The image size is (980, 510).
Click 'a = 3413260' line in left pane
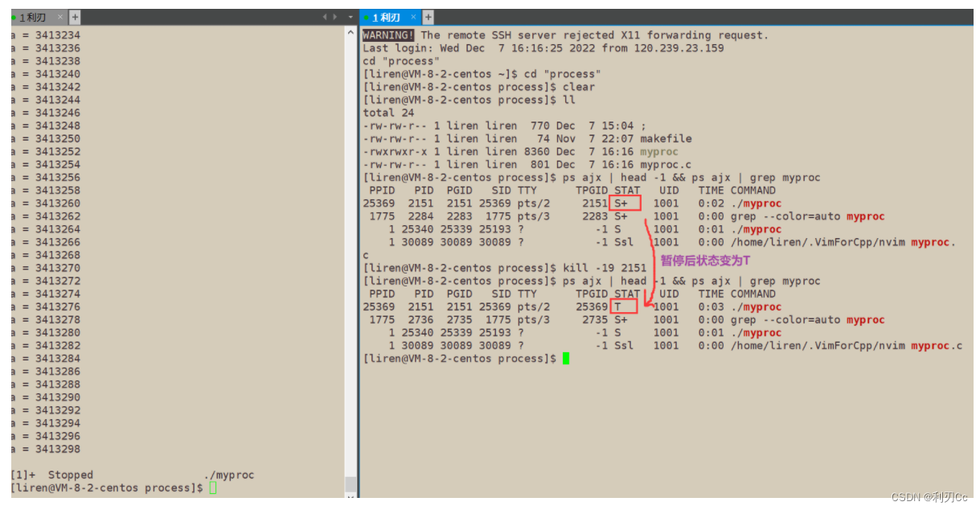[46, 204]
